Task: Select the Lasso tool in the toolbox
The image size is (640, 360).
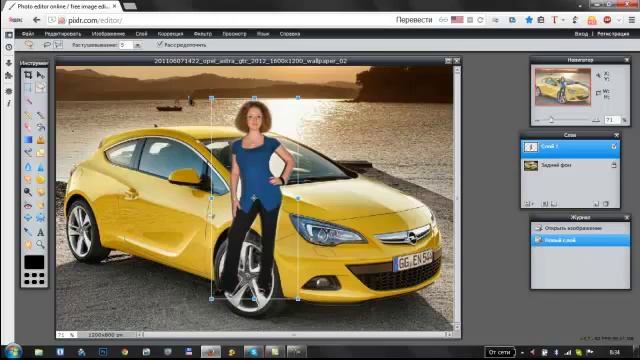Action: tap(40, 88)
